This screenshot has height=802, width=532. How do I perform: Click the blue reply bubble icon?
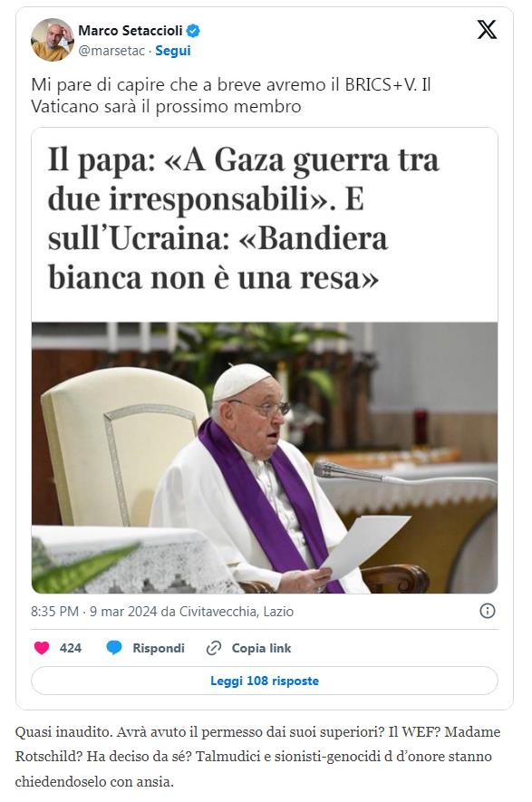(x=114, y=648)
